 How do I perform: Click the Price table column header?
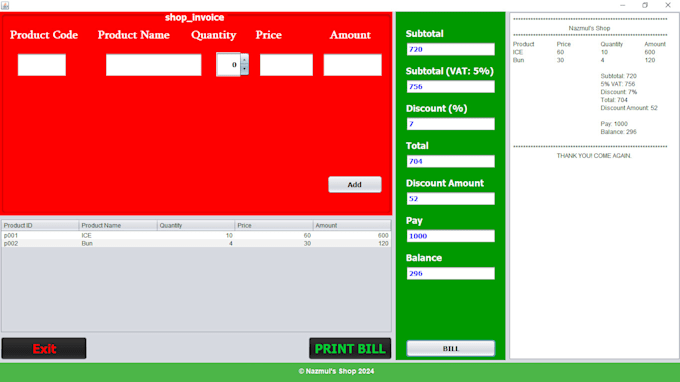click(274, 225)
